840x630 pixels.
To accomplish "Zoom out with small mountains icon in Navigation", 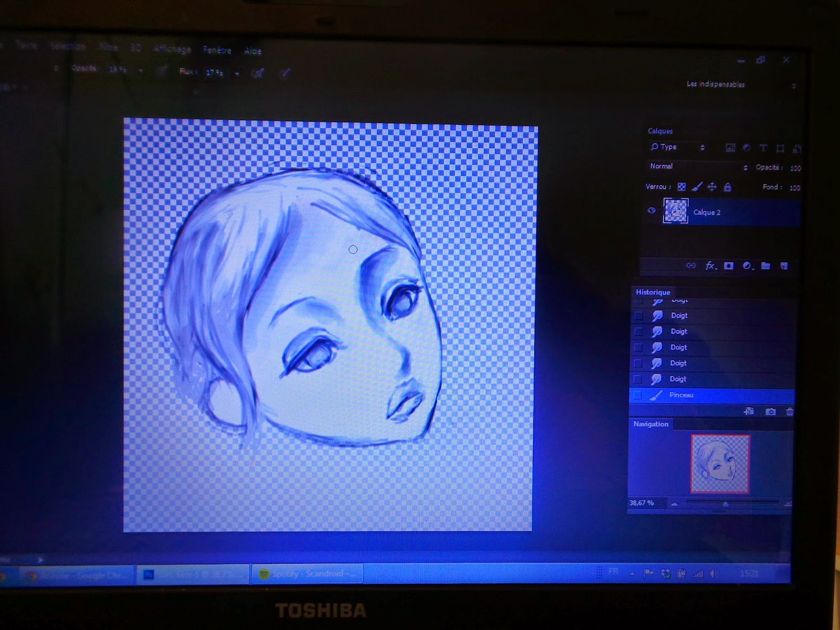I will pos(674,504).
